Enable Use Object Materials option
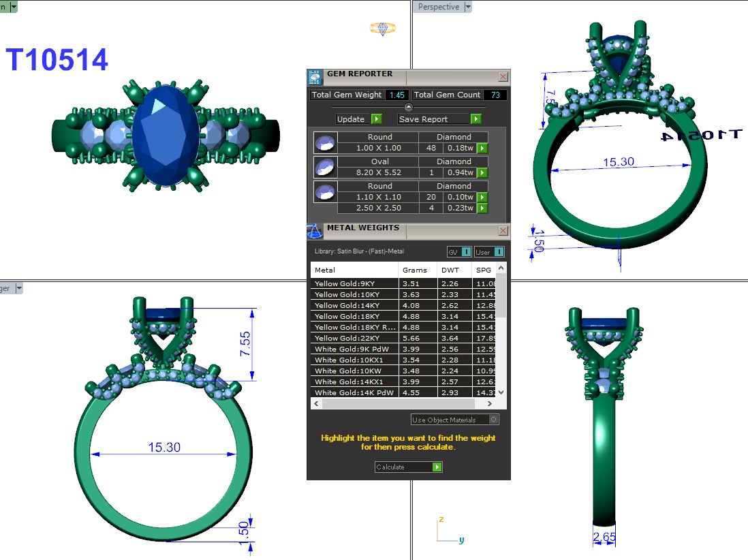748x560 pixels. pyautogui.click(x=494, y=420)
